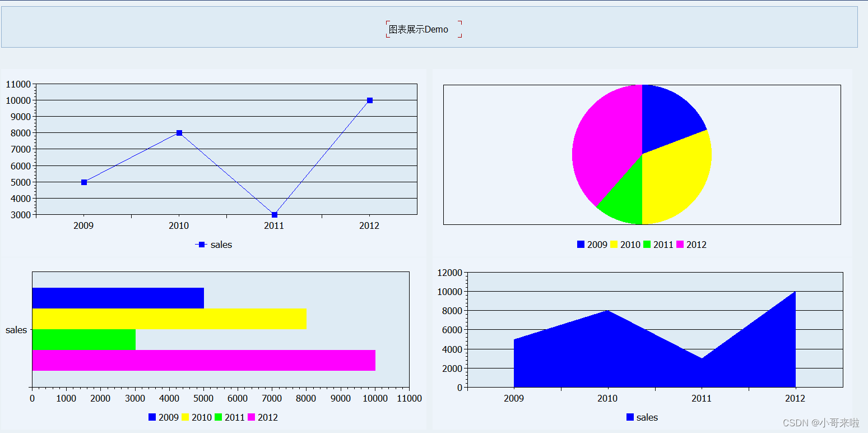Click the blue sales legend icon under area chart

click(629, 417)
